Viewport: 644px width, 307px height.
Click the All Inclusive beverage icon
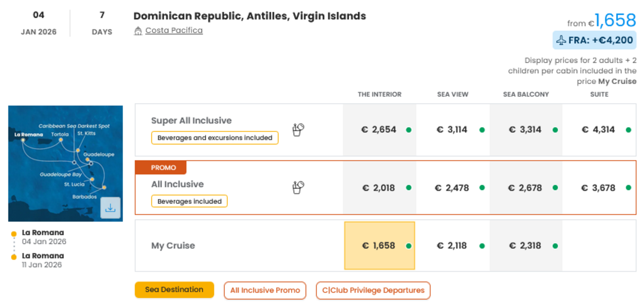pos(298,187)
